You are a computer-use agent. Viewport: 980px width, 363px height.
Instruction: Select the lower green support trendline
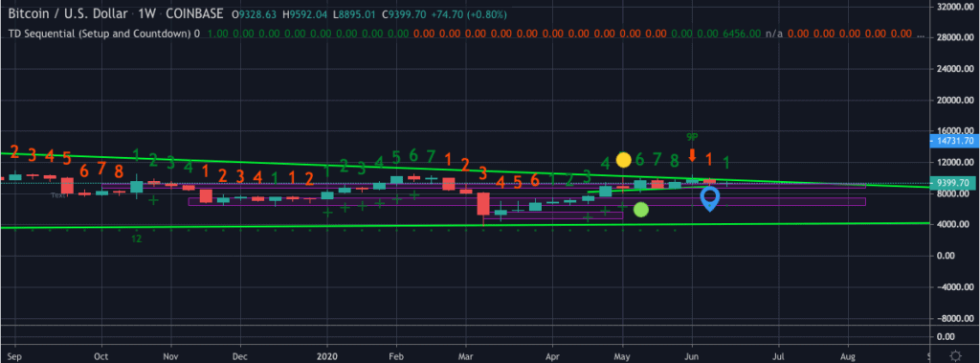[465, 225]
